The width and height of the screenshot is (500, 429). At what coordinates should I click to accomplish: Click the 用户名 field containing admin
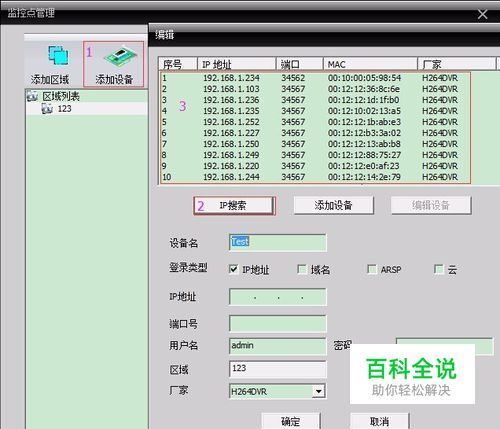pos(278,346)
